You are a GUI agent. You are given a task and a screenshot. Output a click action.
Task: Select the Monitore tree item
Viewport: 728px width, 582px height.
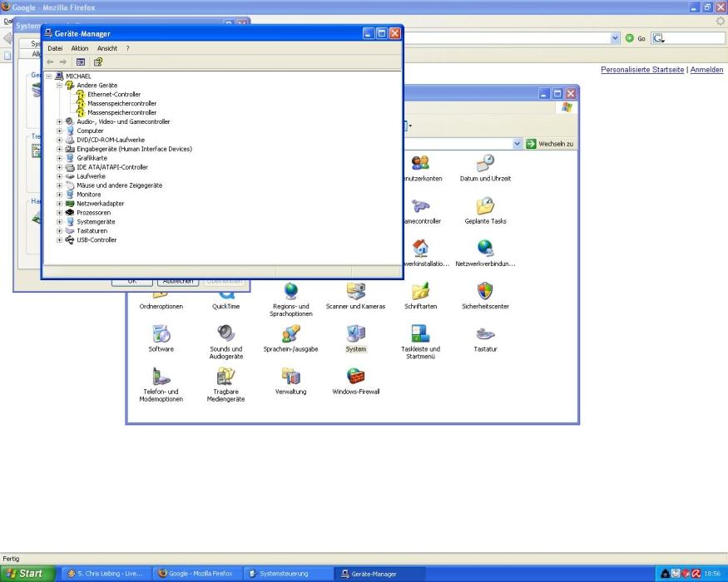(89, 195)
